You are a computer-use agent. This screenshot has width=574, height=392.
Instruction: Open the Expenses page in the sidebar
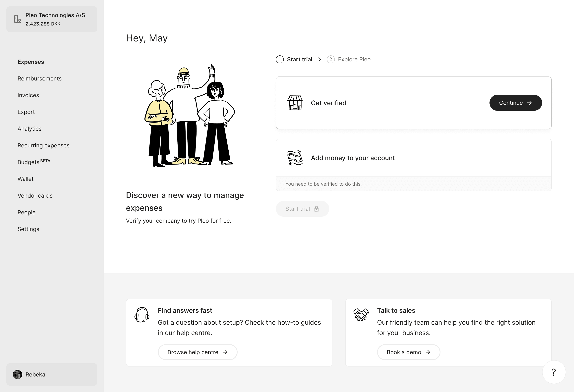pyautogui.click(x=31, y=62)
